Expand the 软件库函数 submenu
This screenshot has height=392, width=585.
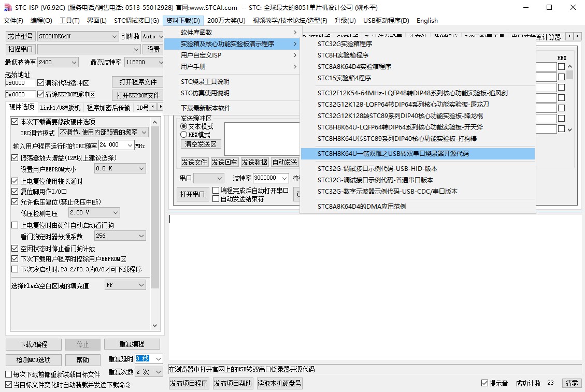coord(231,33)
